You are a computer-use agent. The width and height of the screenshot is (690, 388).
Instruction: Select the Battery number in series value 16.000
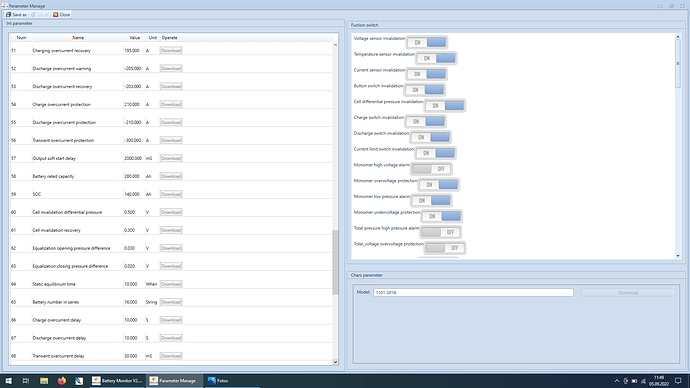(130, 302)
